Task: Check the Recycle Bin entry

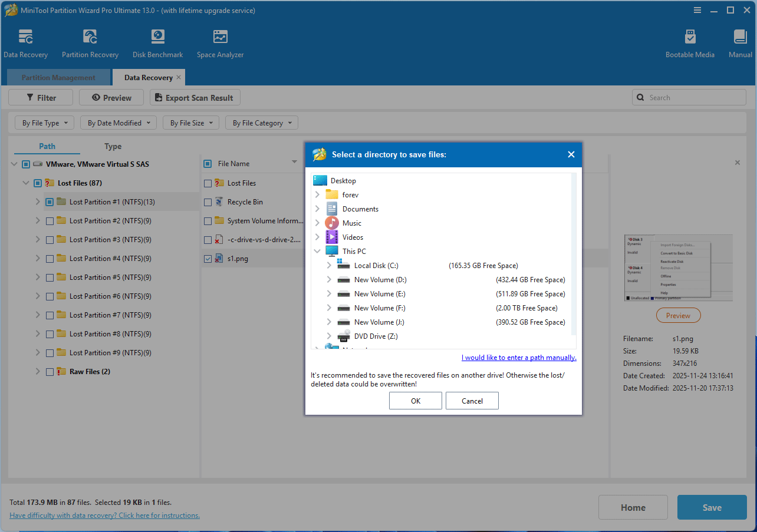Action: pyautogui.click(x=208, y=201)
